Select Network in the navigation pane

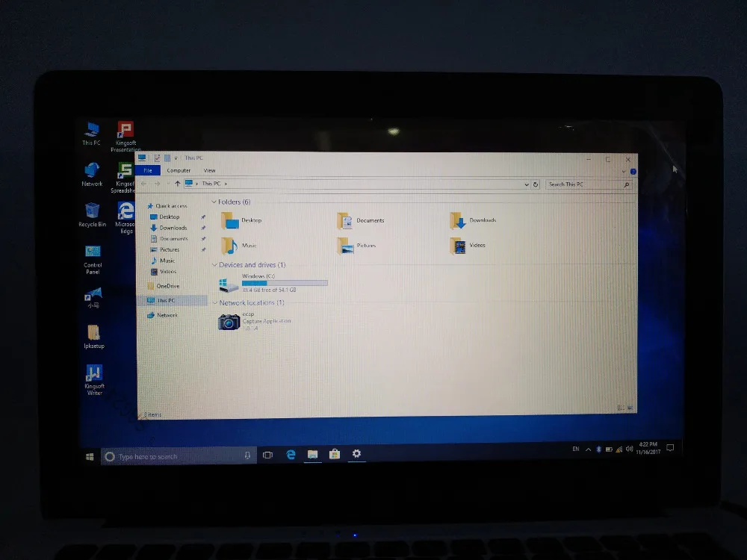[162, 315]
